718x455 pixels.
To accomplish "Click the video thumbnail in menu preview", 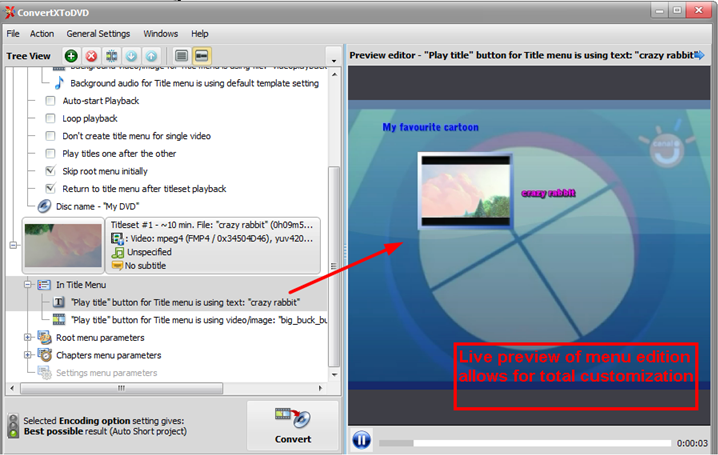I will click(465, 191).
